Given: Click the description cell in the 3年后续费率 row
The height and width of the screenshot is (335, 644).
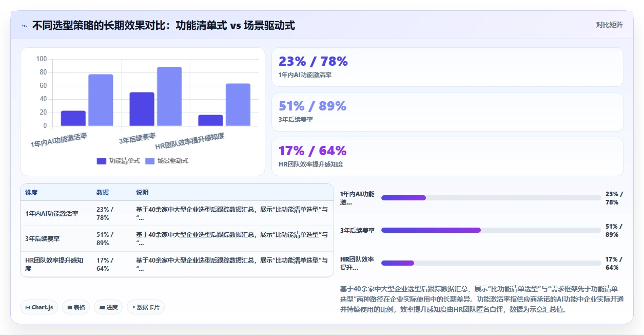Looking at the screenshot, I should coord(232,238).
